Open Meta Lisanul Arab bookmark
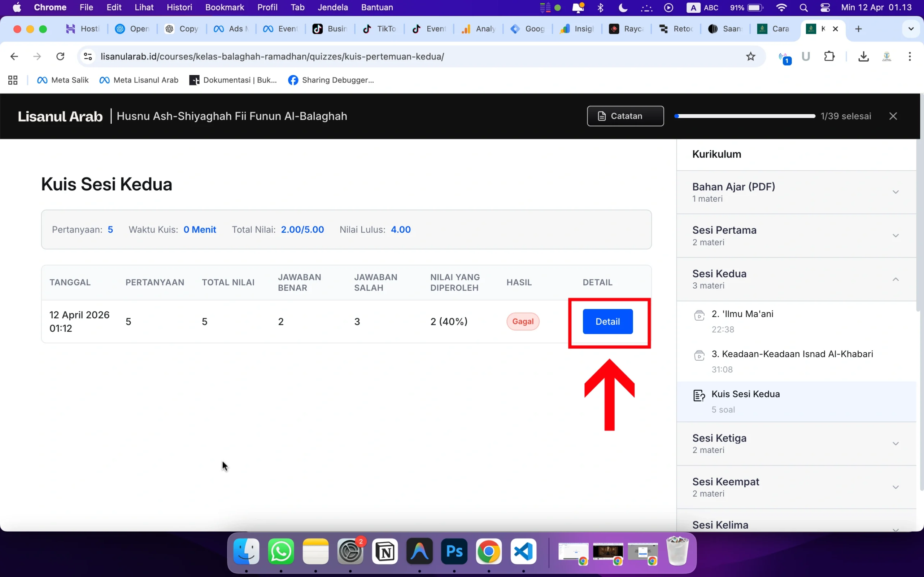This screenshot has width=924, height=577. (x=139, y=80)
